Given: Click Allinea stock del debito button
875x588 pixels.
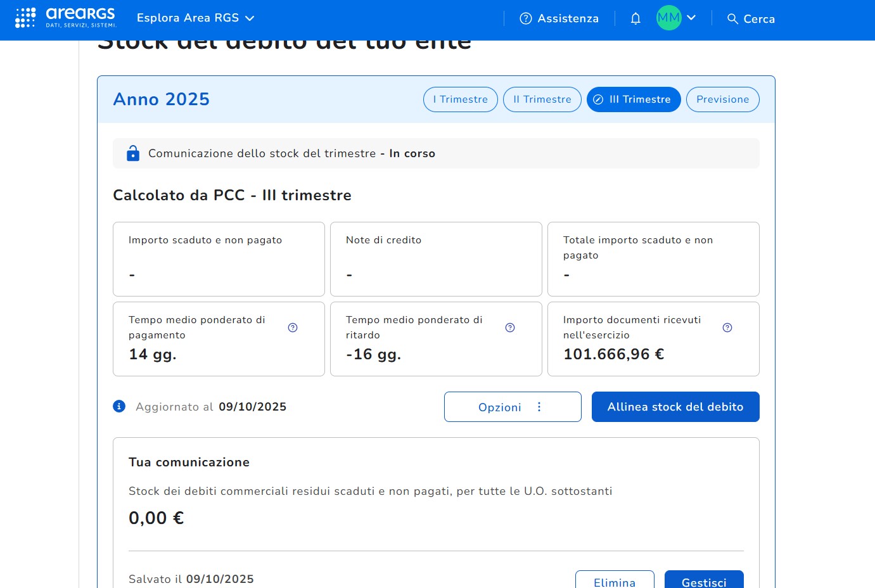Looking at the screenshot, I should [675, 407].
